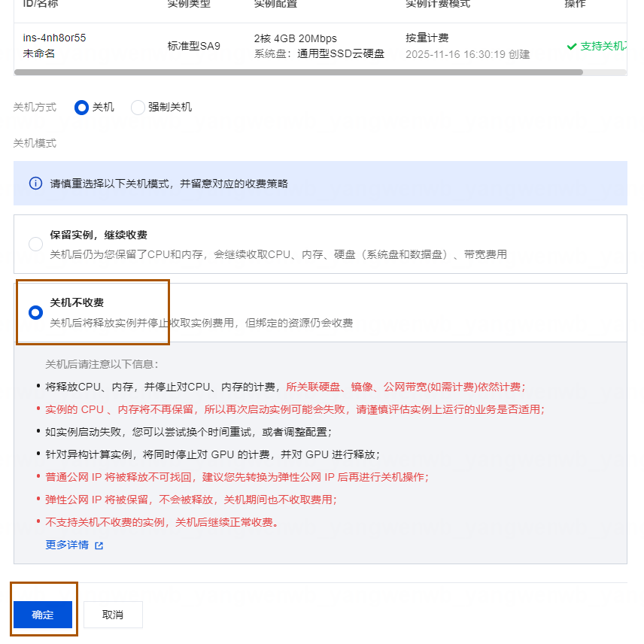Click the 不支持关机不收费的实例 warning line
The width and height of the screenshot is (644, 644).
pos(162,522)
